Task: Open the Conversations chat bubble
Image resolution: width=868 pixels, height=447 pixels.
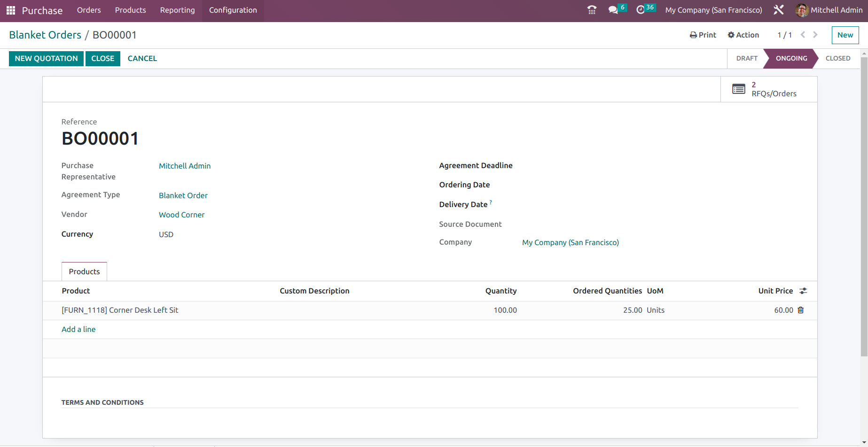Action: coord(613,9)
